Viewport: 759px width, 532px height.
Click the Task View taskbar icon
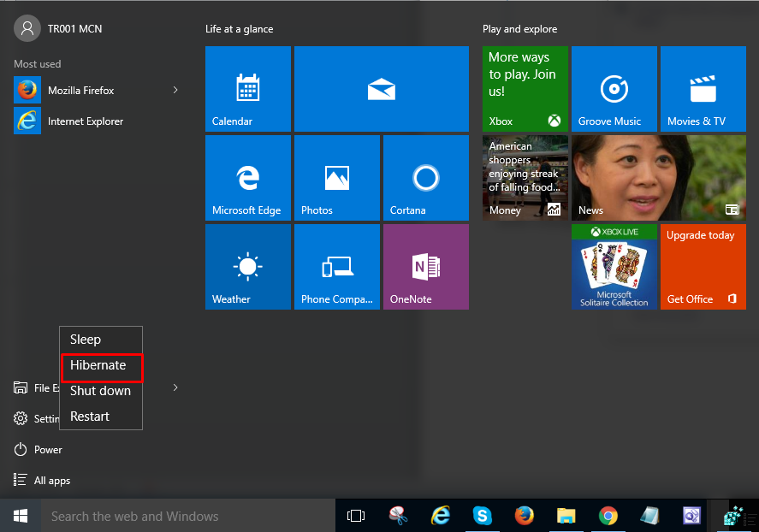coord(356,516)
